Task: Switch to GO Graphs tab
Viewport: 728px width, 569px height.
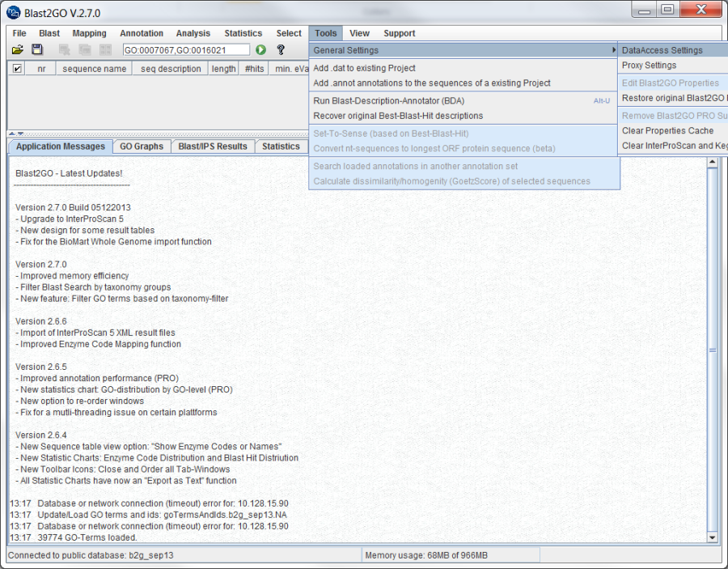Action: coord(142,146)
